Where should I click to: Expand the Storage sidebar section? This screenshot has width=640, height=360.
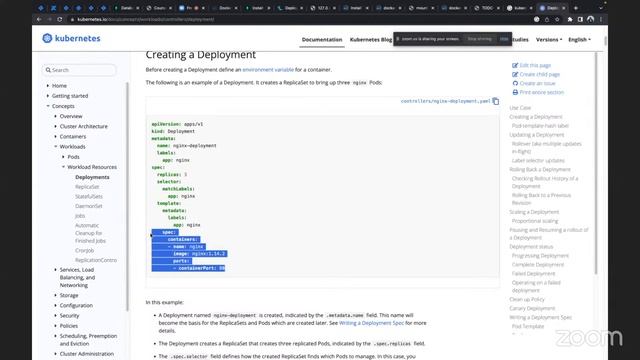(x=56, y=295)
